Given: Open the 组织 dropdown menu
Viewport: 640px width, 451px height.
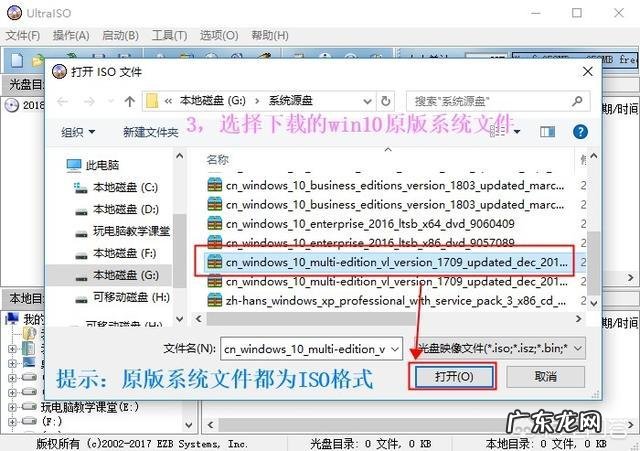Looking at the screenshot, I should 78,132.
